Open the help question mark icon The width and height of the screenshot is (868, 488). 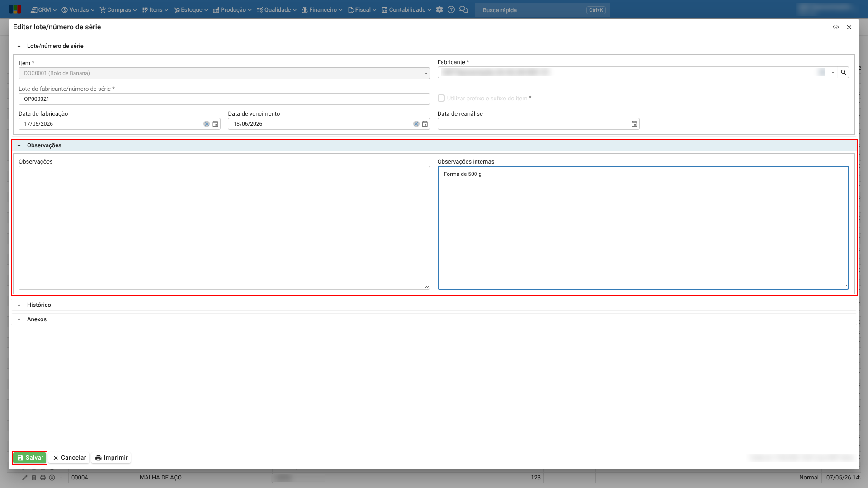[x=451, y=9]
